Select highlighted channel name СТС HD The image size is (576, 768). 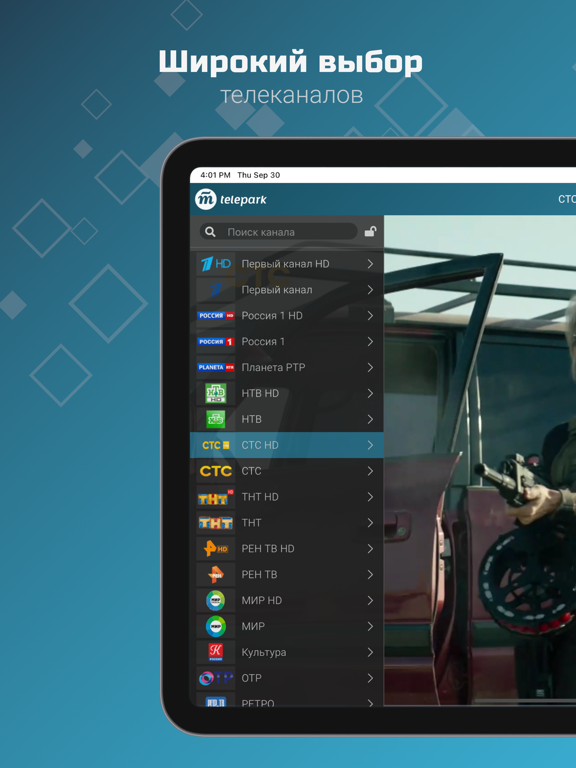pyautogui.click(x=260, y=445)
